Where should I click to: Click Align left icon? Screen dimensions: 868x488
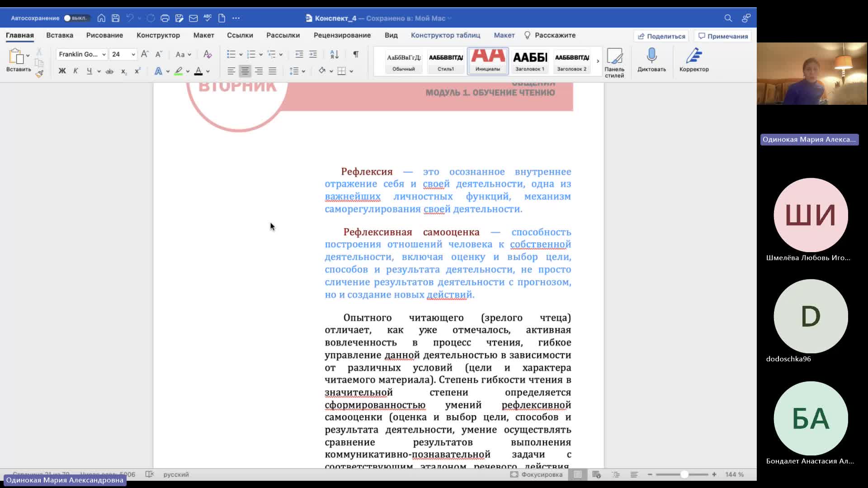[231, 71]
